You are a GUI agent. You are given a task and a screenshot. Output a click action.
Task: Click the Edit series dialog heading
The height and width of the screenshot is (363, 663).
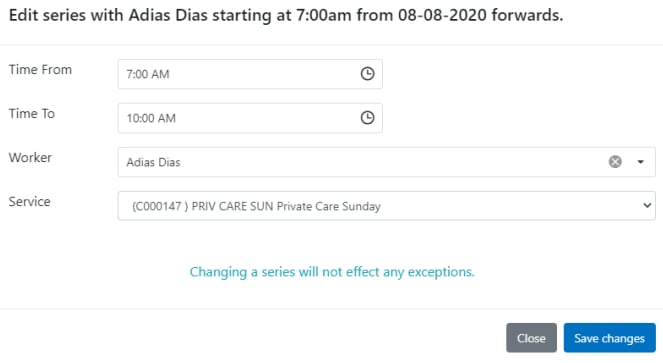click(286, 16)
